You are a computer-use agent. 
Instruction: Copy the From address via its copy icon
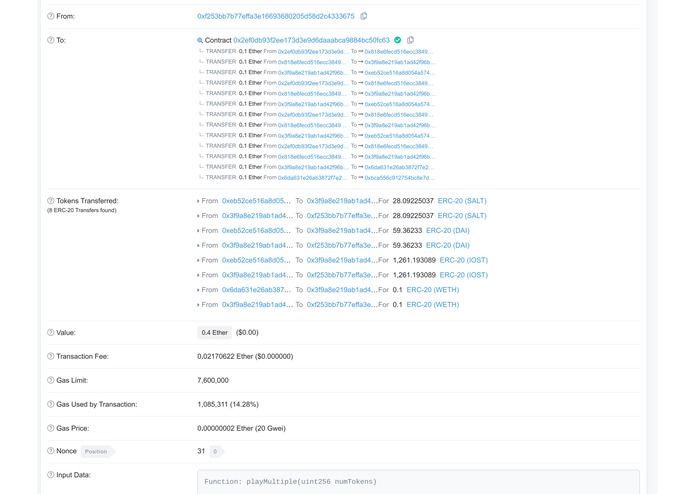click(363, 16)
